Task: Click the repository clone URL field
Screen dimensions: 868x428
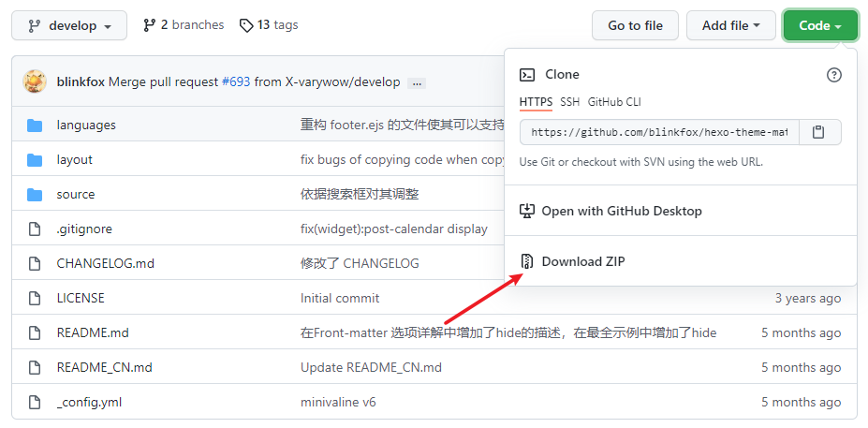Action: [x=659, y=132]
